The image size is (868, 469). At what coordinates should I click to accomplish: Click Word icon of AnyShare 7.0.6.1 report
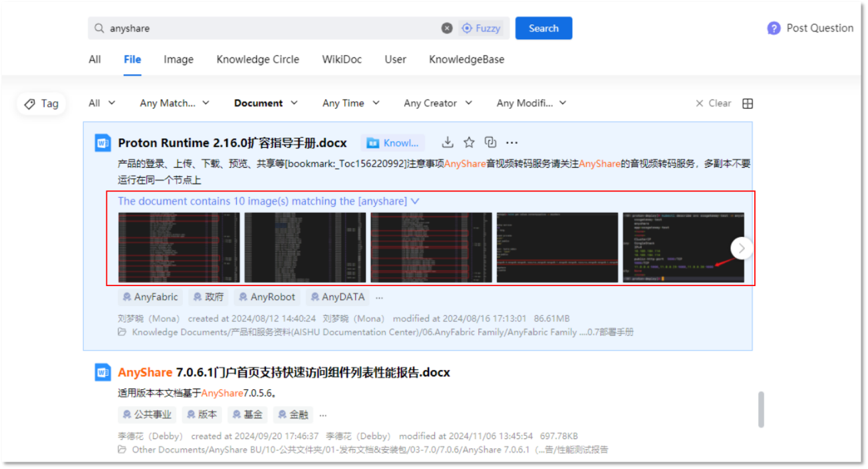(x=102, y=372)
